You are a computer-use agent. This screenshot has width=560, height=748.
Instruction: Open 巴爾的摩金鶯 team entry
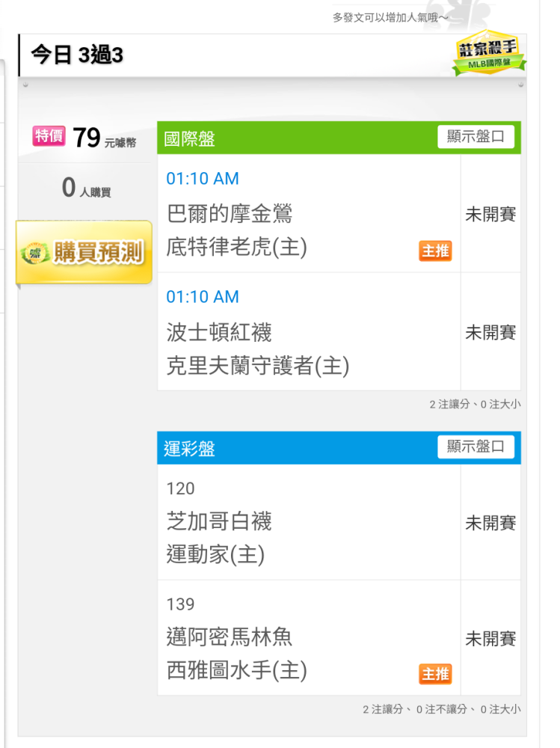point(230,214)
